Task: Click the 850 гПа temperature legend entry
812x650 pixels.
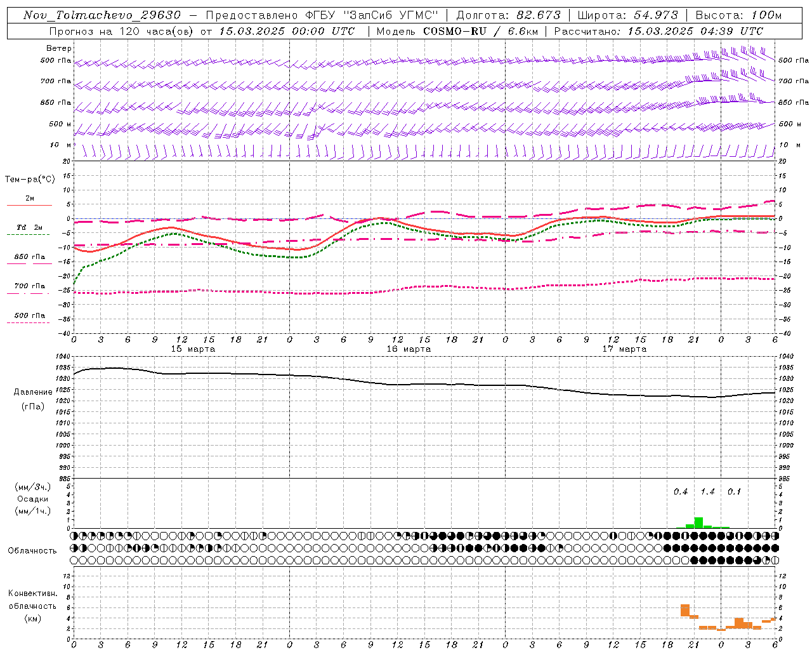Action: (x=29, y=256)
